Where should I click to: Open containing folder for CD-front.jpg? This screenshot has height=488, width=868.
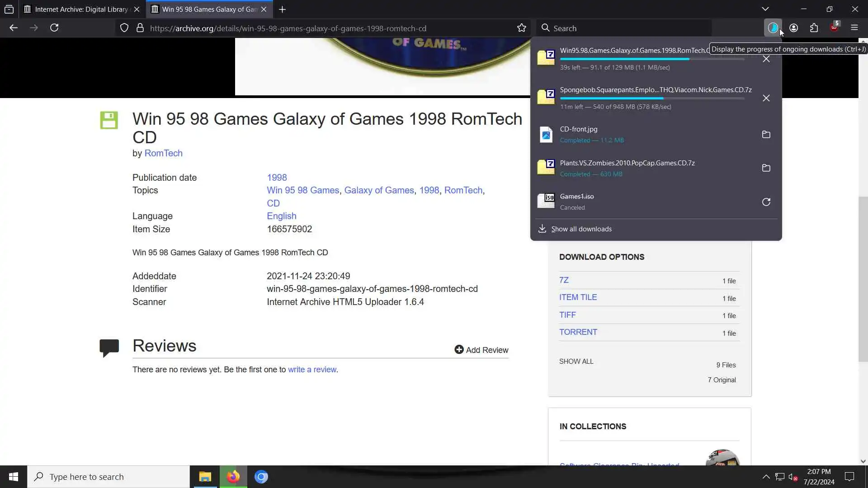click(x=766, y=135)
